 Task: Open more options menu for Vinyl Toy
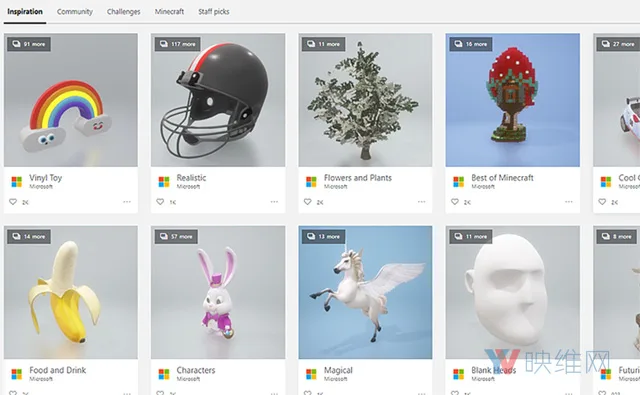127,202
